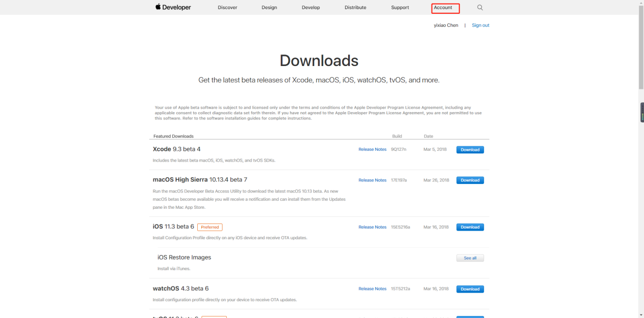Open Release Notes for macOS High Sierra
Viewport: 644px width, 318px height.
pos(373,180)
